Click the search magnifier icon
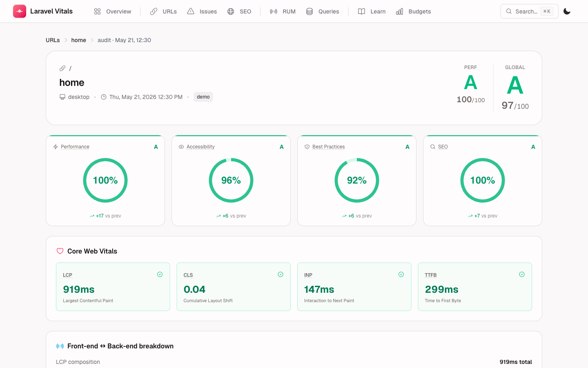 click(x=509, y=11)
